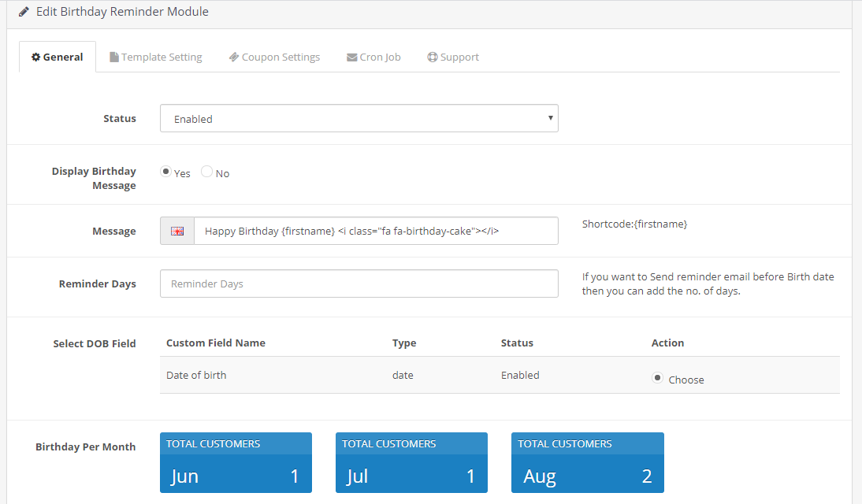The width and height of the screenshot is (862, 504).
Task: Click the tag icon for Coupon Settings
Action: click(x=234, y=57)
